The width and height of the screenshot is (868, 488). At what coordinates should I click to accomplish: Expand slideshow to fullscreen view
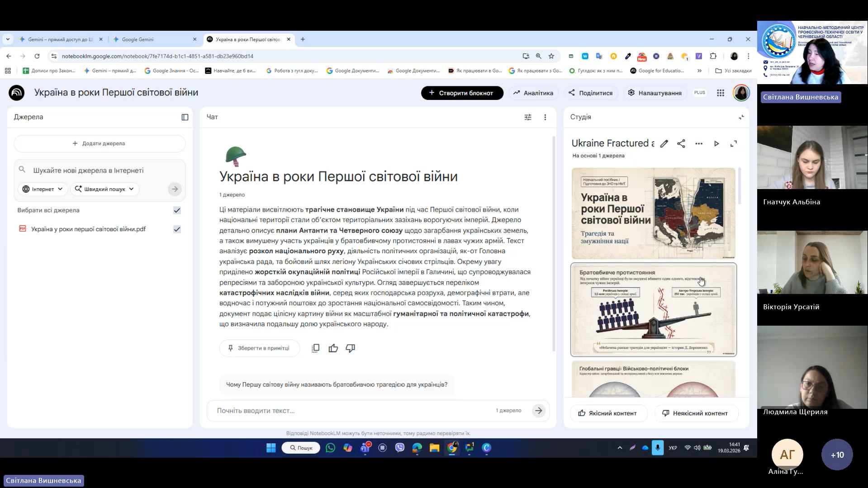(x=734, y=144)
